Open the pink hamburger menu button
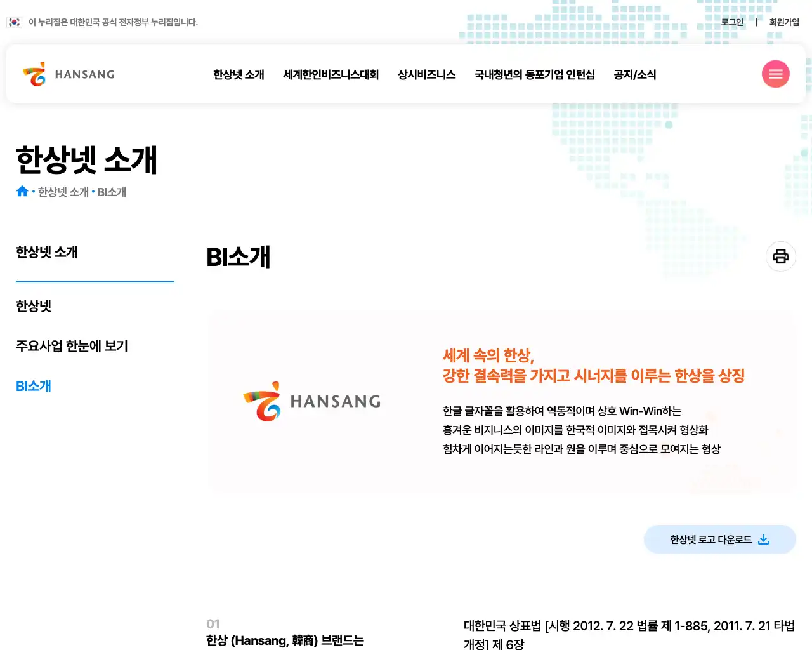This screenshot has width=812, height=650. pos(775,74)
